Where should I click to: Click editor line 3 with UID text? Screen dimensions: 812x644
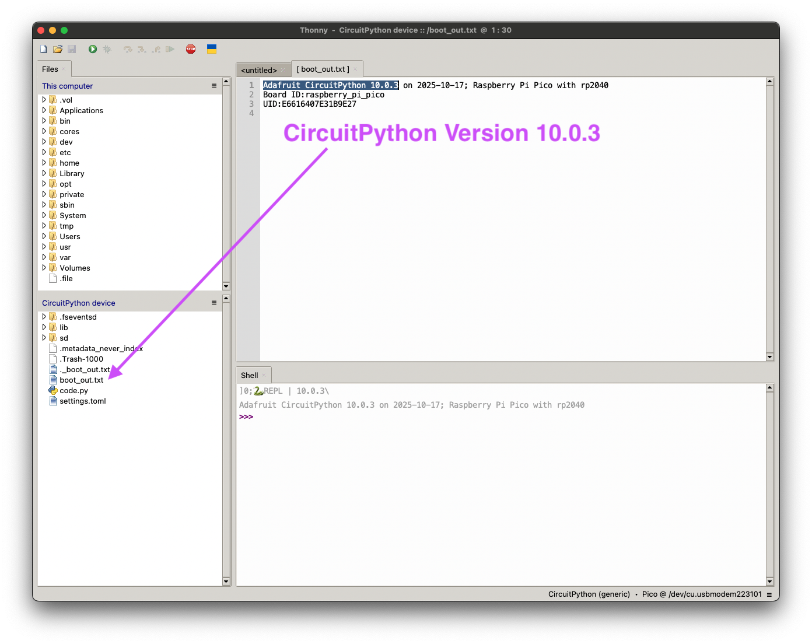click(310, 104)
